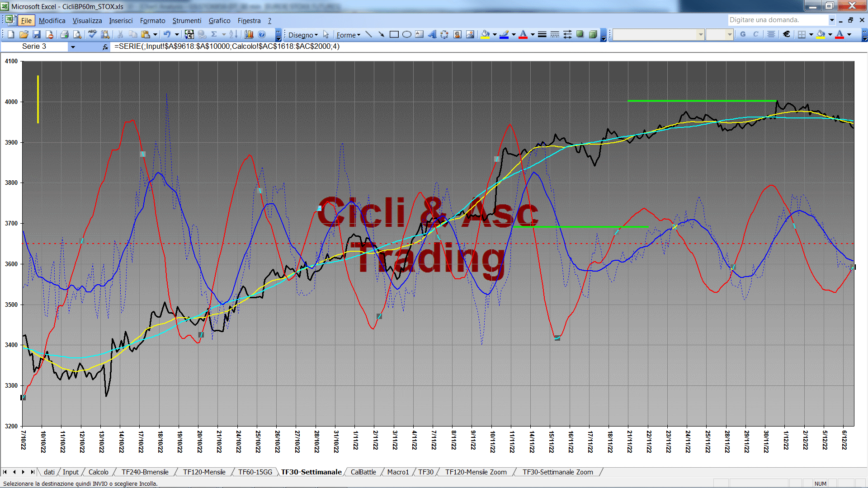Open print preview with the magnifier page icon

[77, 34]
